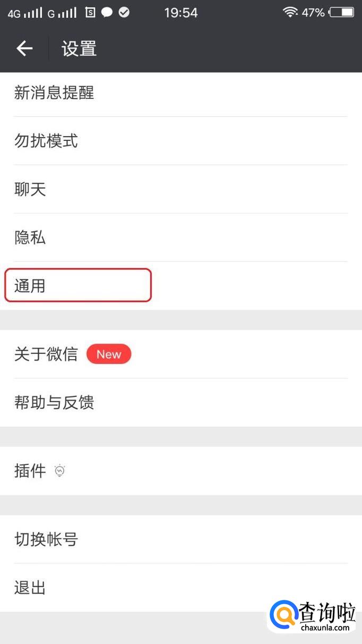Open 帮助与反馈

pos(54,403)
